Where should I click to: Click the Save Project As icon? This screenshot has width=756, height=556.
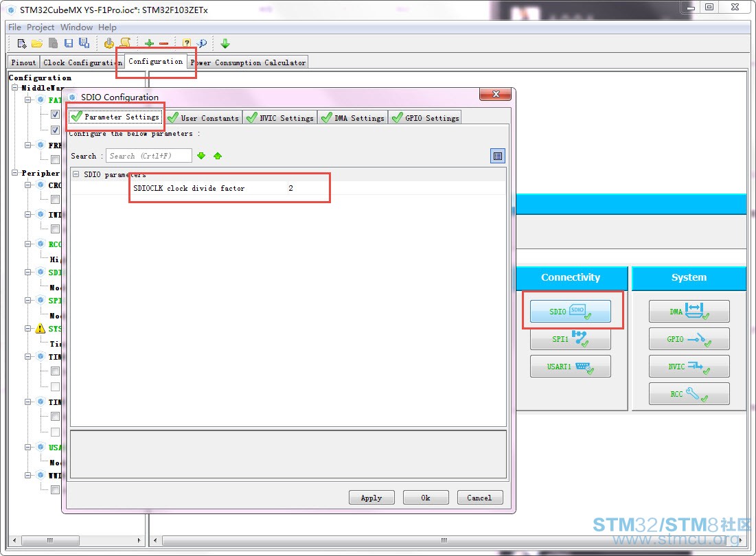(x=84, y=43)
